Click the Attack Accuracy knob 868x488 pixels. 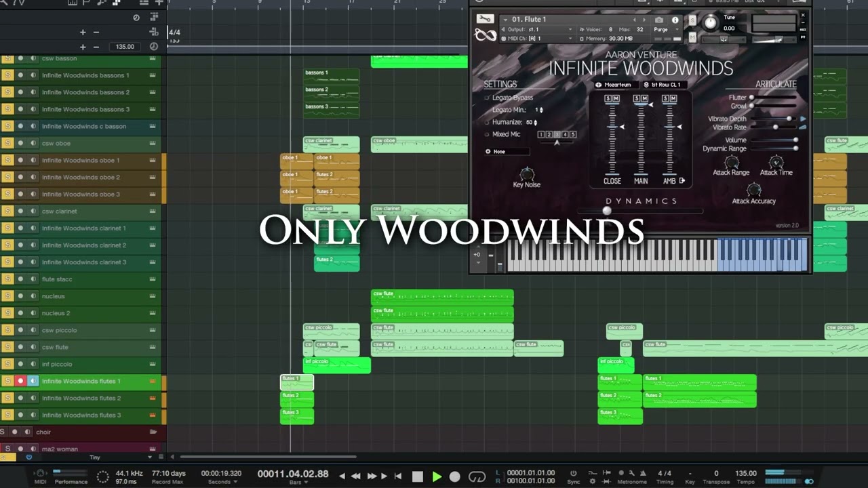coord(753,190)
